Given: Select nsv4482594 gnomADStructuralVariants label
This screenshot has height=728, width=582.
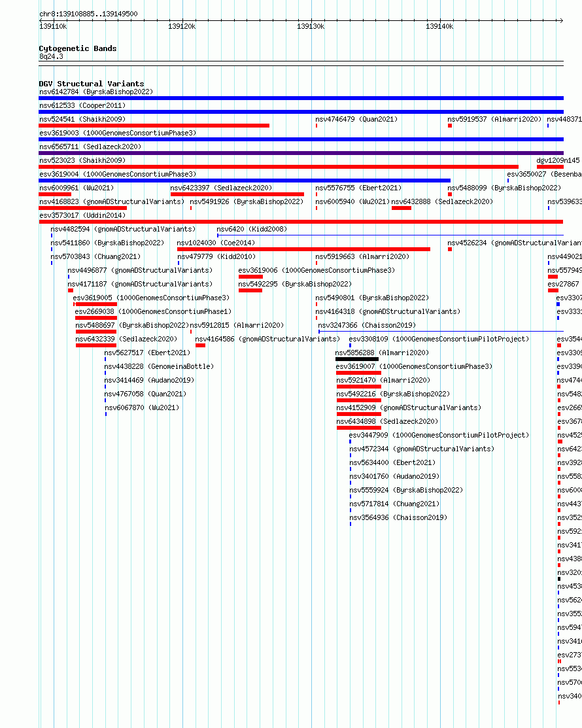Looking at the screenshot, I should click(x=123, y=230).
